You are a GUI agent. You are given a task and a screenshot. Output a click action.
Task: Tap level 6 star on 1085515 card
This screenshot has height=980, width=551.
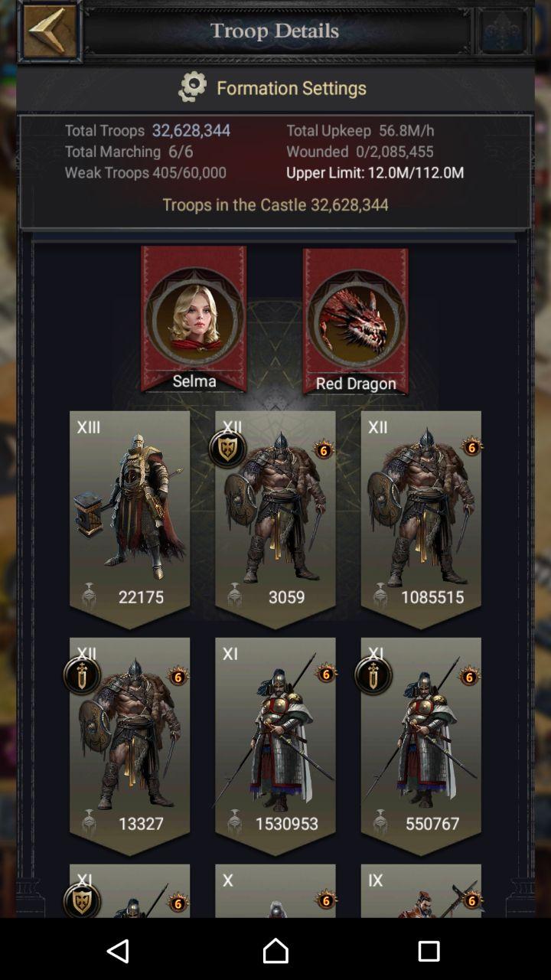click(471, 447)
